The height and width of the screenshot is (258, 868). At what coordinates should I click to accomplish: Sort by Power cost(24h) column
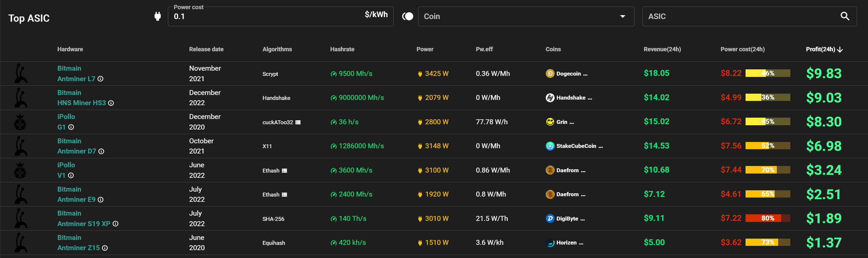(742, 49)
